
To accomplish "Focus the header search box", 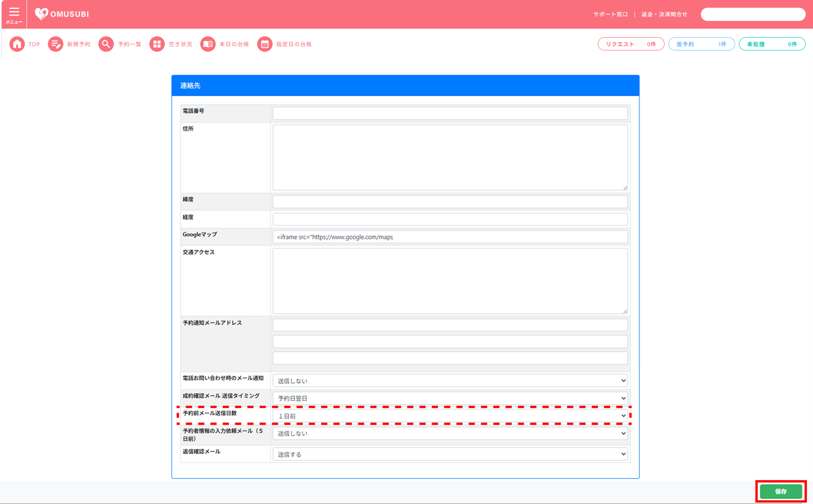I will [753, 15].
